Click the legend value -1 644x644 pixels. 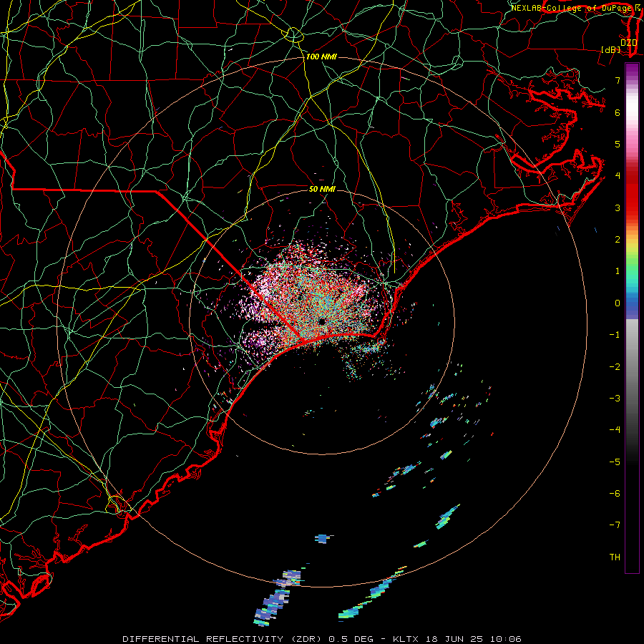click(615, 335)
